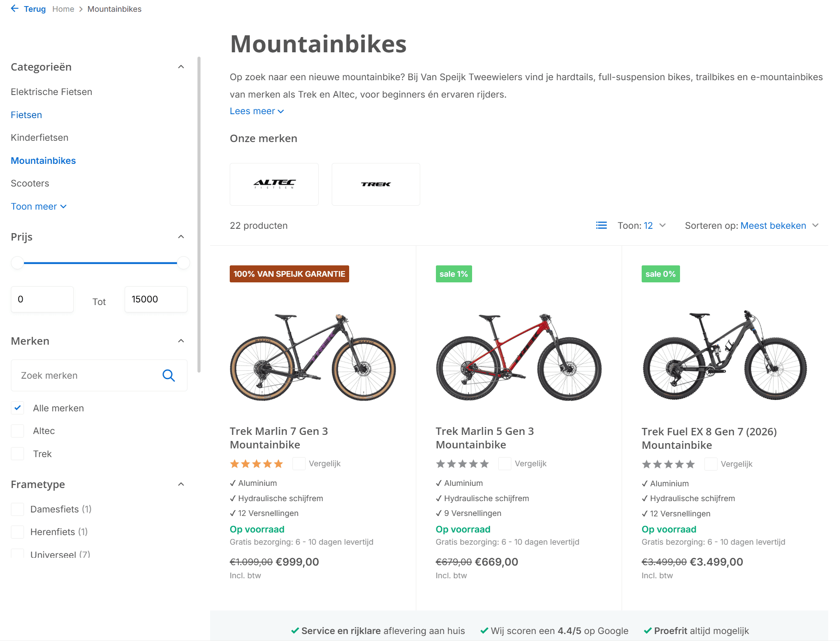Viewport: 840px width, 641px height.
Task: Click the maximum price field showing 15000
Action: tap(156, 299)
